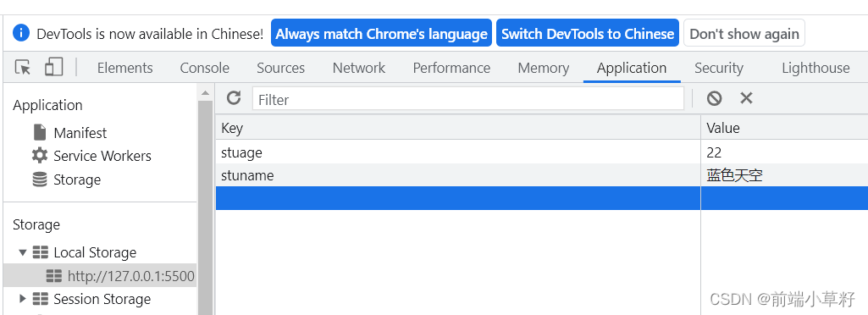Refresh the storage table

coord(234,98)
